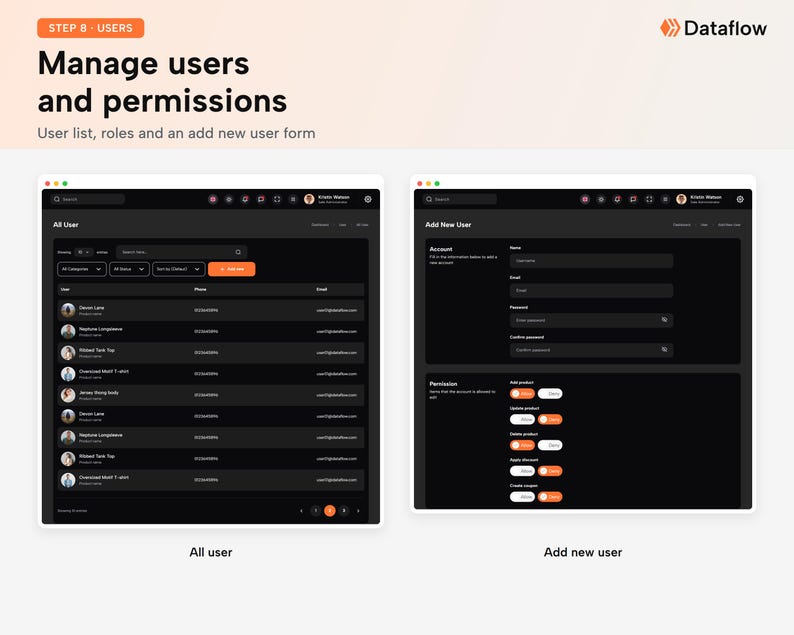This screenshot has height=635, width=794.
Task: Click language flag icon in Add New User window
Action: (x=585, y=200)
